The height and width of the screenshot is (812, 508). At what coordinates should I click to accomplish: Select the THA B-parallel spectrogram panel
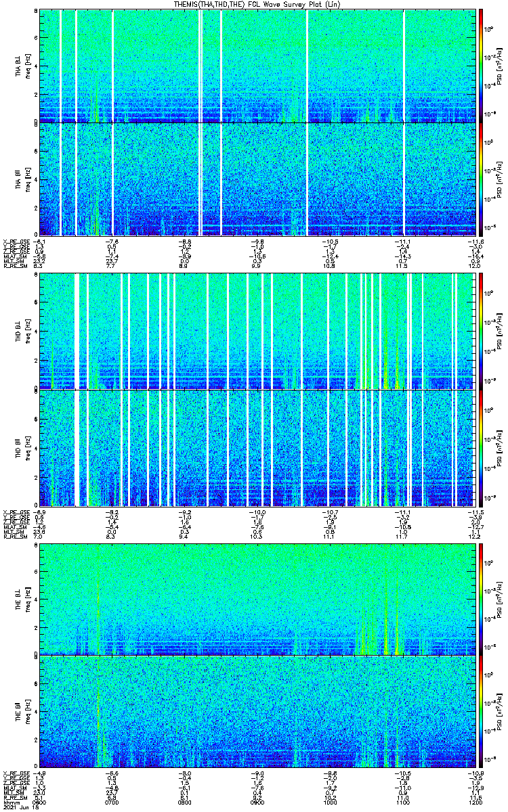[x=257, y=179]
